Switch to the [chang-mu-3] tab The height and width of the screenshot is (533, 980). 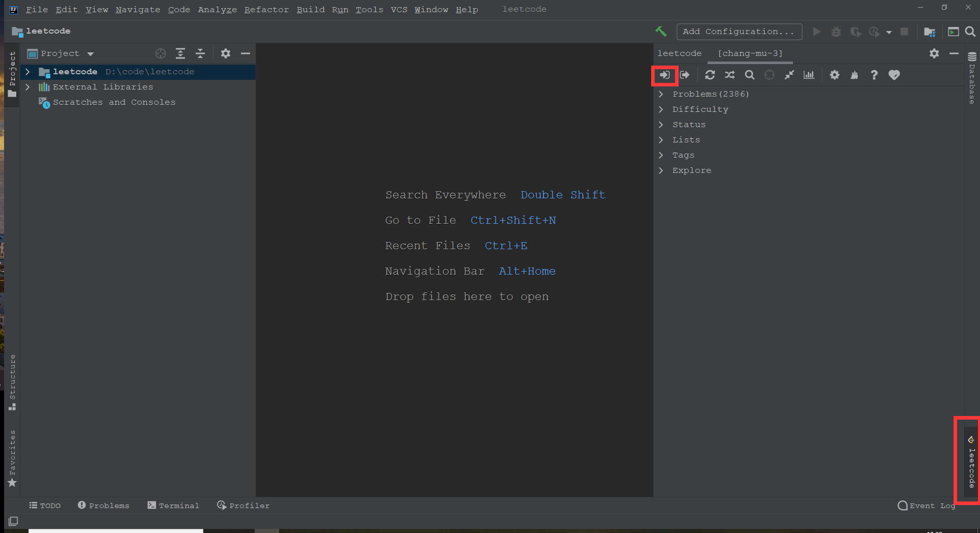[750, 53]
